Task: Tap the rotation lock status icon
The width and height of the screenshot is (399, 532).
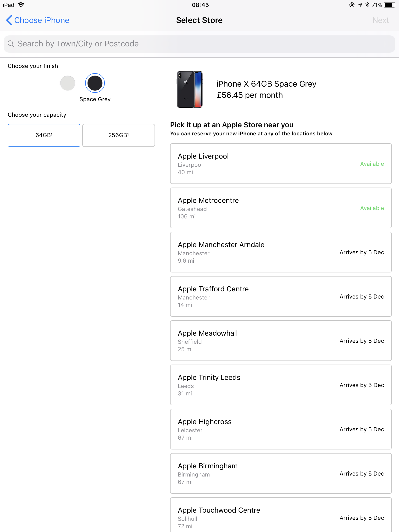Action: 352,5
